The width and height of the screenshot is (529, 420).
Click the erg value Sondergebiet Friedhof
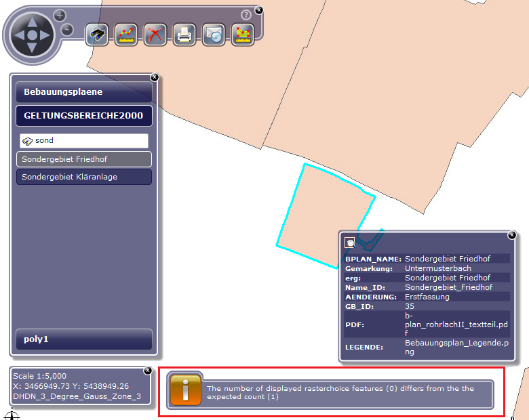[x=448, y=278]
